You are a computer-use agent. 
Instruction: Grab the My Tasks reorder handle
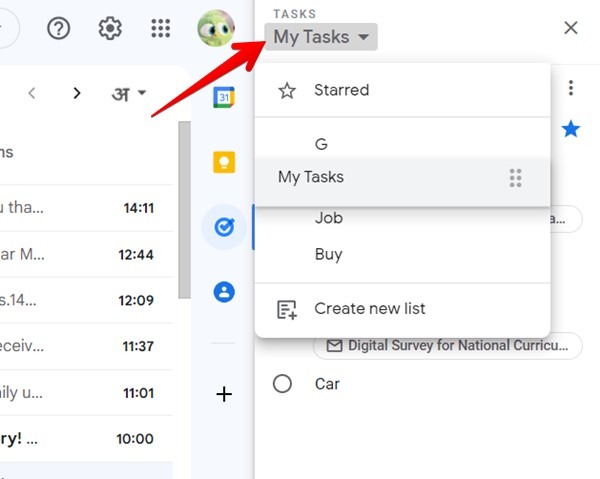point(515,178)
